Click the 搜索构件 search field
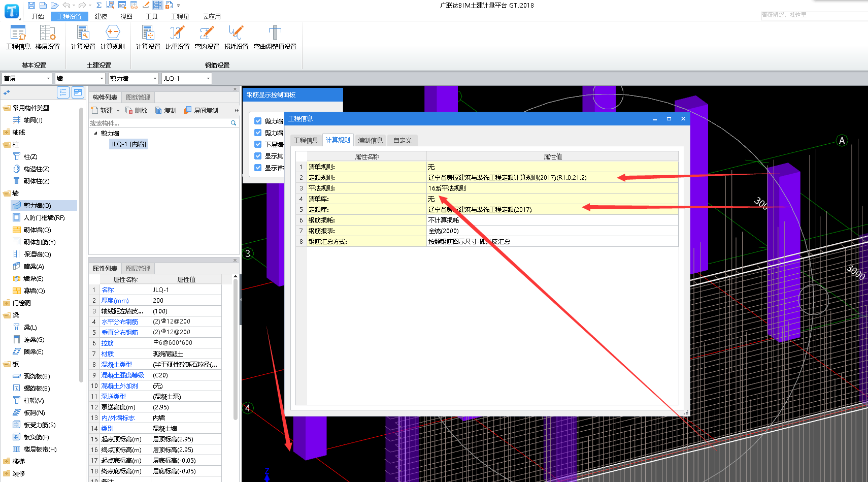868x482 pixels. click(159, 123)
